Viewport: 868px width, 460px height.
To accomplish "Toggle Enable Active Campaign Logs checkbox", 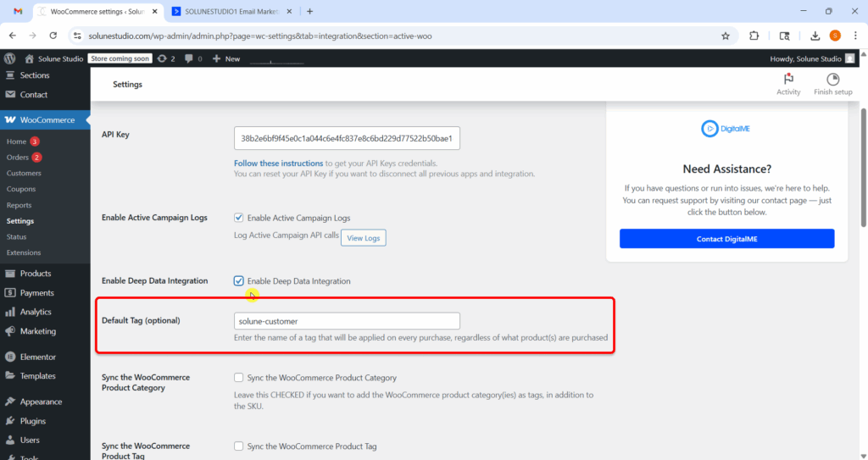I will [238, 218].
